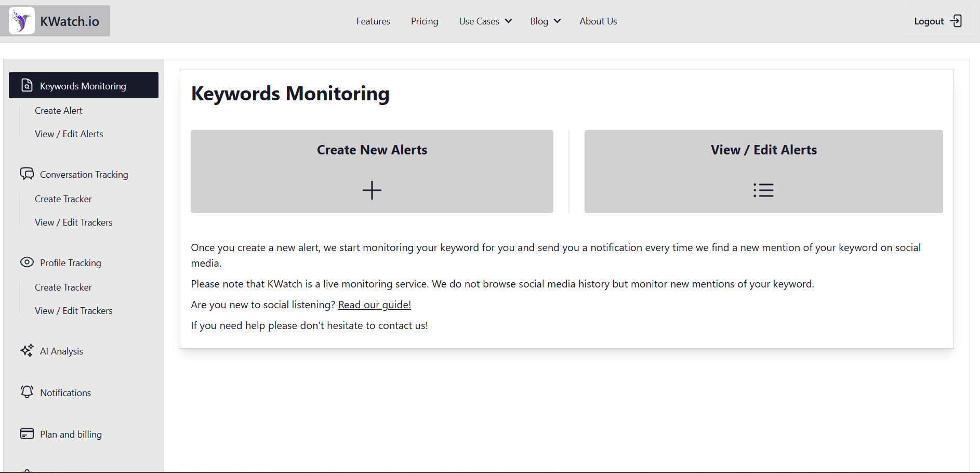Open View / Edit Trackers under Profile Tracking

74,310
